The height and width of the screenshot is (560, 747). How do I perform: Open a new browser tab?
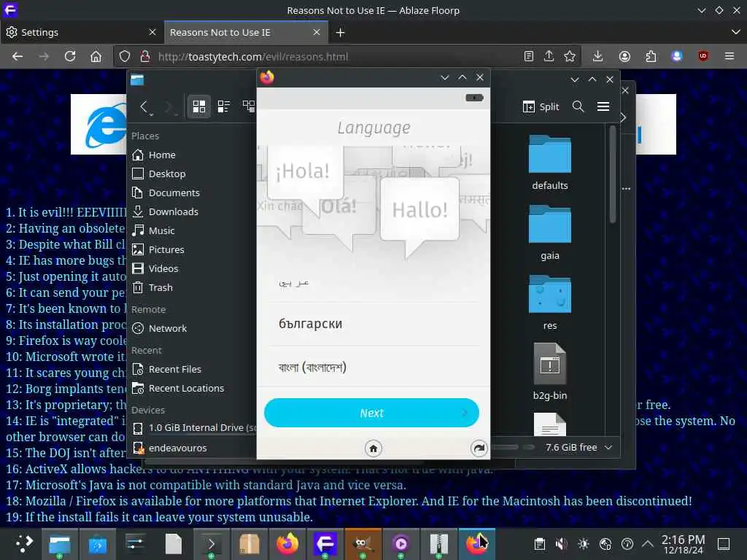coord(340,32)
